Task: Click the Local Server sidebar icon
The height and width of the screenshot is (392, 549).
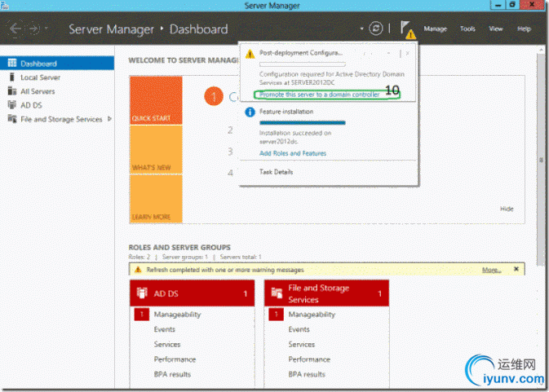Action: (x=12, y=77)
